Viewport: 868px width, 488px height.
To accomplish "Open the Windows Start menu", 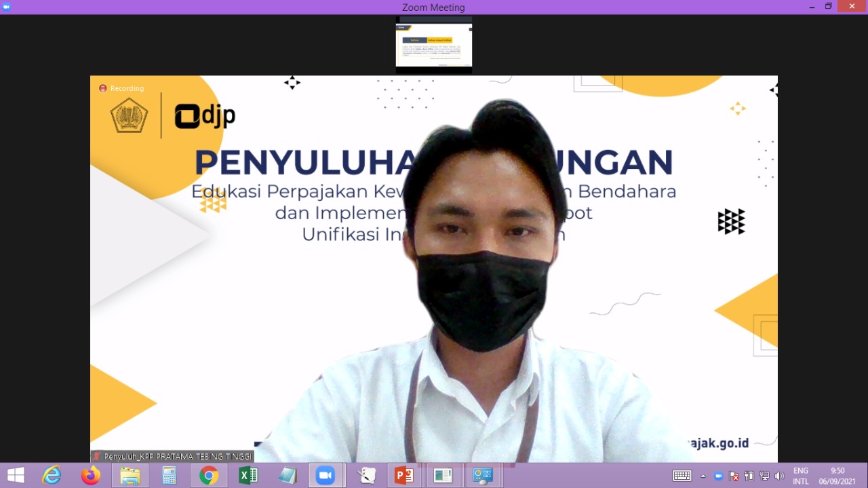I will 16,475.
